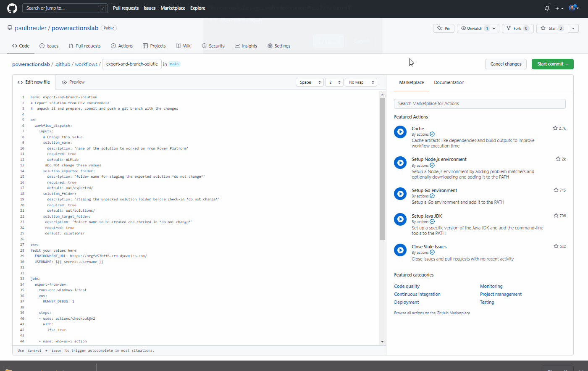The width and height of the screenshot is (588, 371).
Task: Open the Unwatch options dropdown
Action: click(494, 28)
